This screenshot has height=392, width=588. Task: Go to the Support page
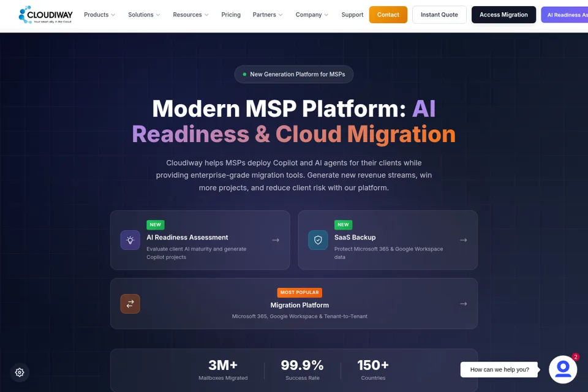(x=352, y=15)
